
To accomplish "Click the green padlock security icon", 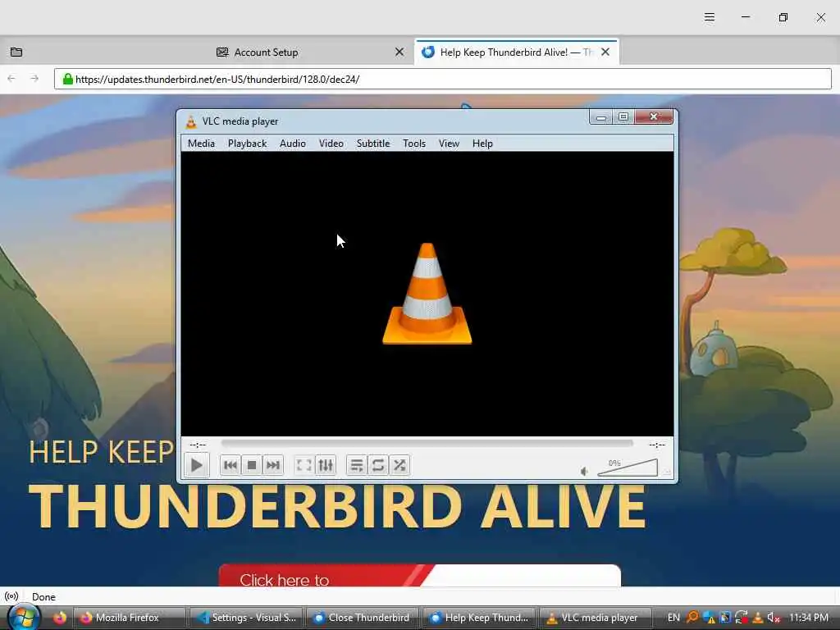I will coord(67,80).
